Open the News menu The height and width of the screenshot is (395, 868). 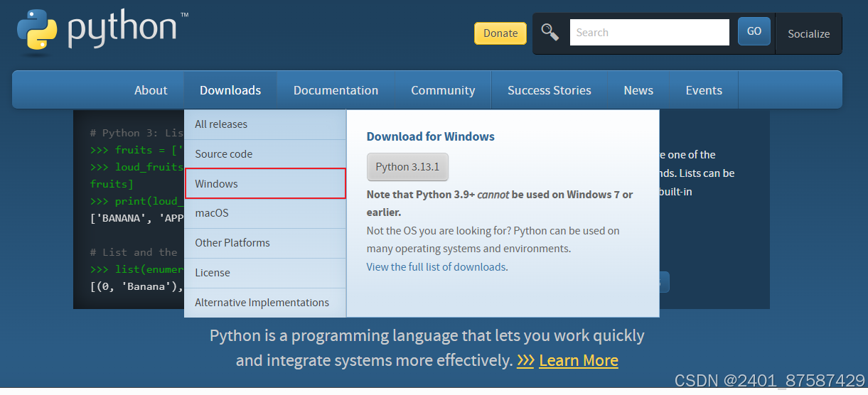tap(638, 90)
